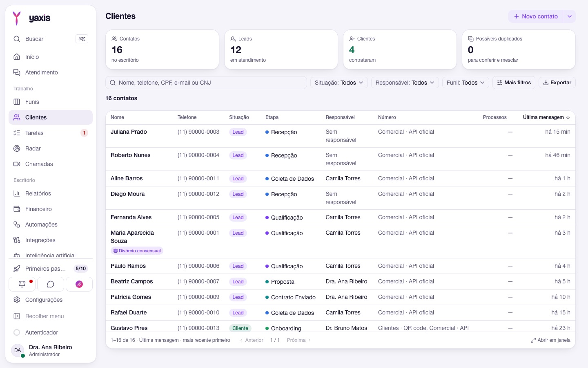Screen dimensions: 588x368
Task: Open the Situação: Todos filter dropdown
Action: pos(339,83)
